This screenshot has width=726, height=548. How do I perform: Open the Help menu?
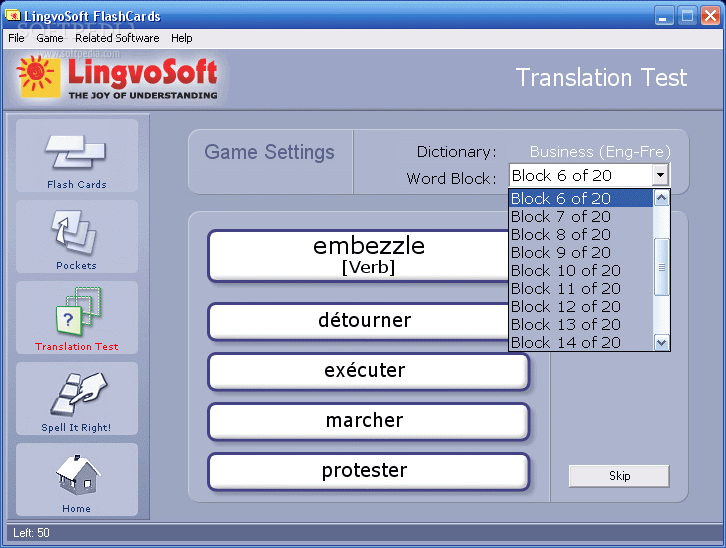tap(182, 38)
